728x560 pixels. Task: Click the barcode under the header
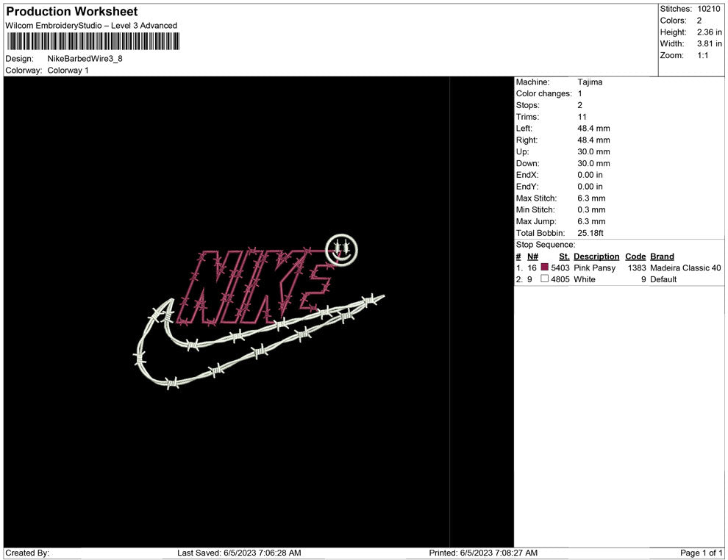(93, 41)
